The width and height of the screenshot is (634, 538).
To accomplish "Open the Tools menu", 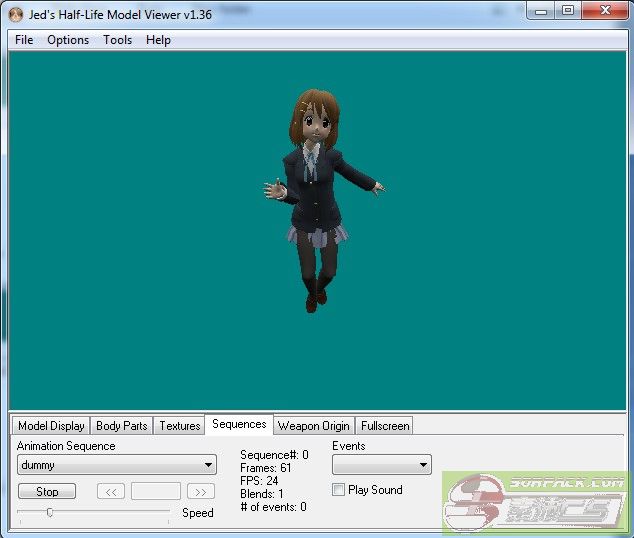I will (x=117, y=40).
